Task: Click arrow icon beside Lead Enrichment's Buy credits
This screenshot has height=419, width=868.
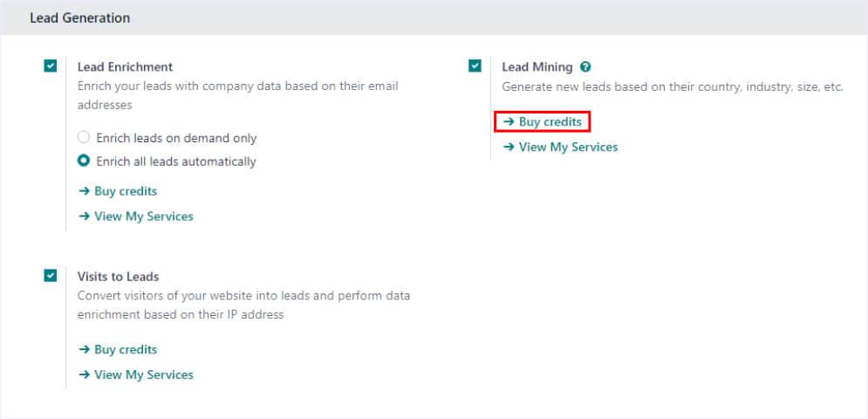Action: pos(85,191)
